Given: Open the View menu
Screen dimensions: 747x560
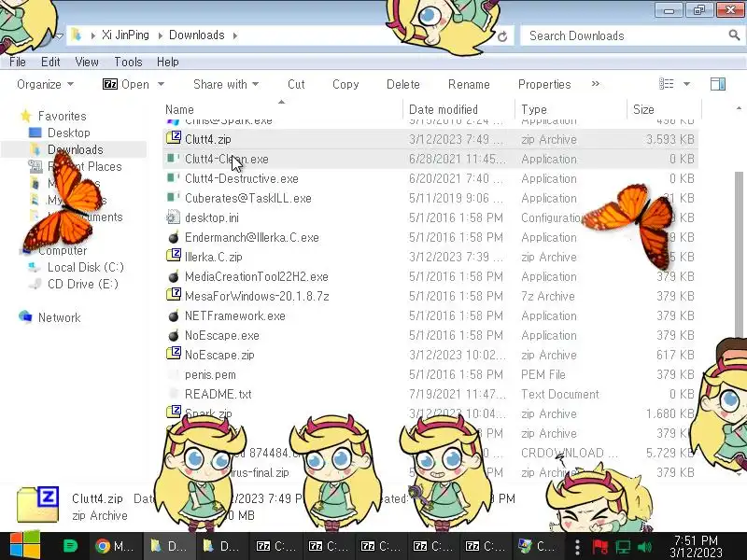Looking at the screenshot, I should tap(87, 62).
